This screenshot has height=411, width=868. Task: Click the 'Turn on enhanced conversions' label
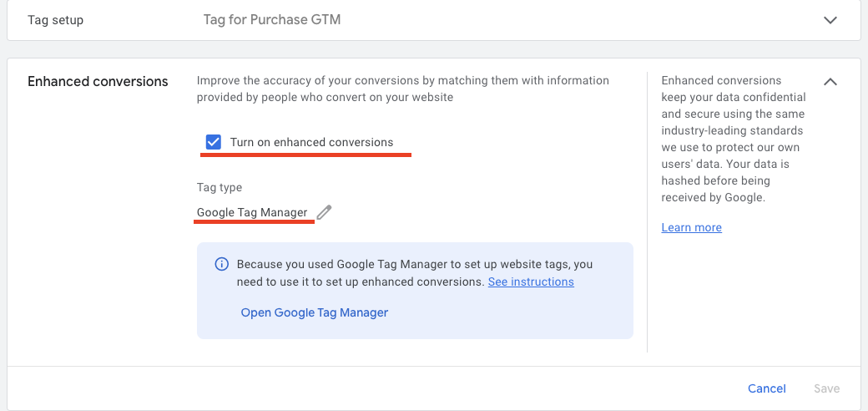point(311,142)
